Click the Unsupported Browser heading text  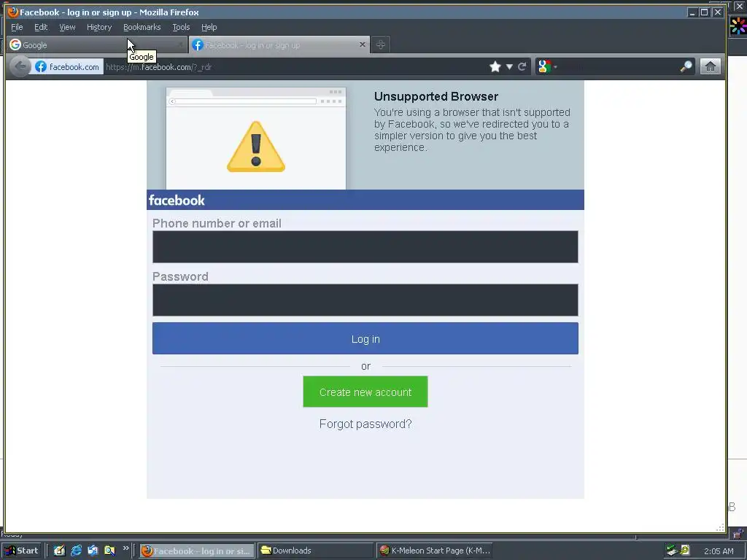pos(436,96)
